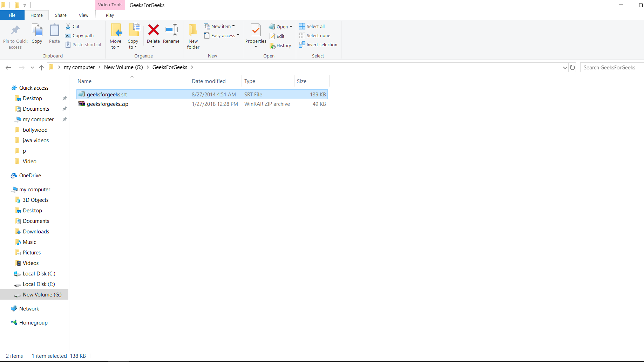
Task: Click Pin to Quick access icon
Action: pyautogui.click(x=15, y=30)
